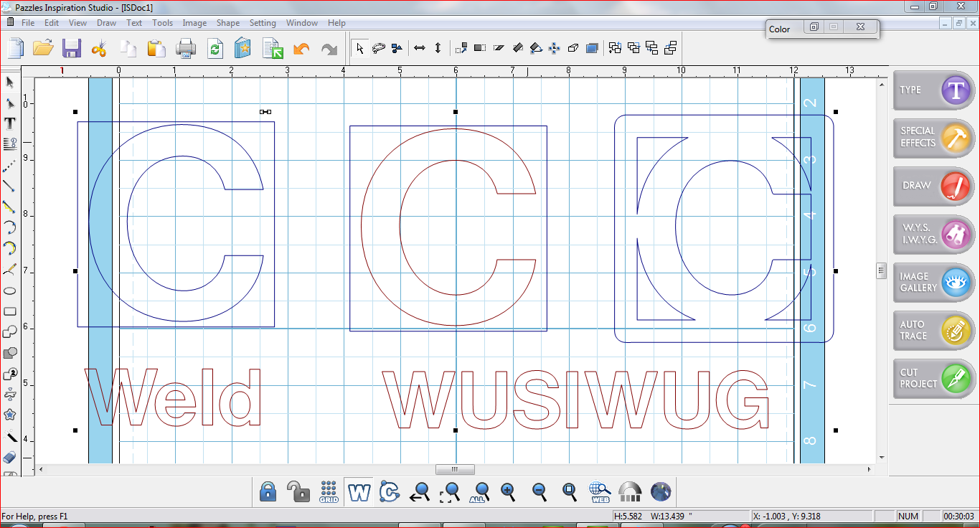Click zoom previous magnifier icon
980x528 pixels.
pos(420,492)
